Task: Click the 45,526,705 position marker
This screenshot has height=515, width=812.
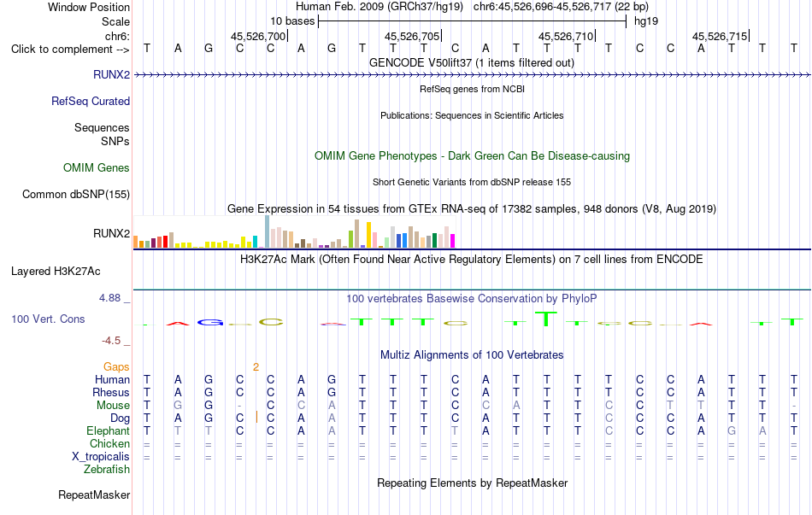Action: 412,36
